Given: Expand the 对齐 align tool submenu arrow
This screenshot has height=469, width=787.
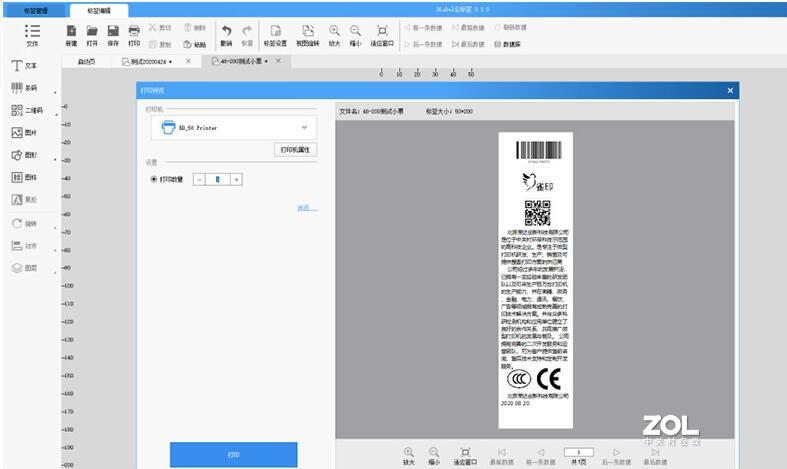Looking at the screenshot, I should [55, 251].
